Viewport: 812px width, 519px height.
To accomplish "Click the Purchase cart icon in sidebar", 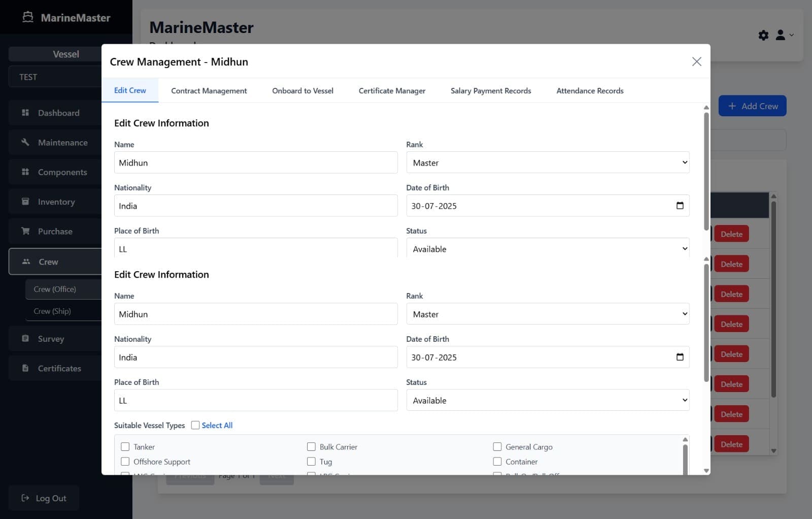I will point(25,231).
